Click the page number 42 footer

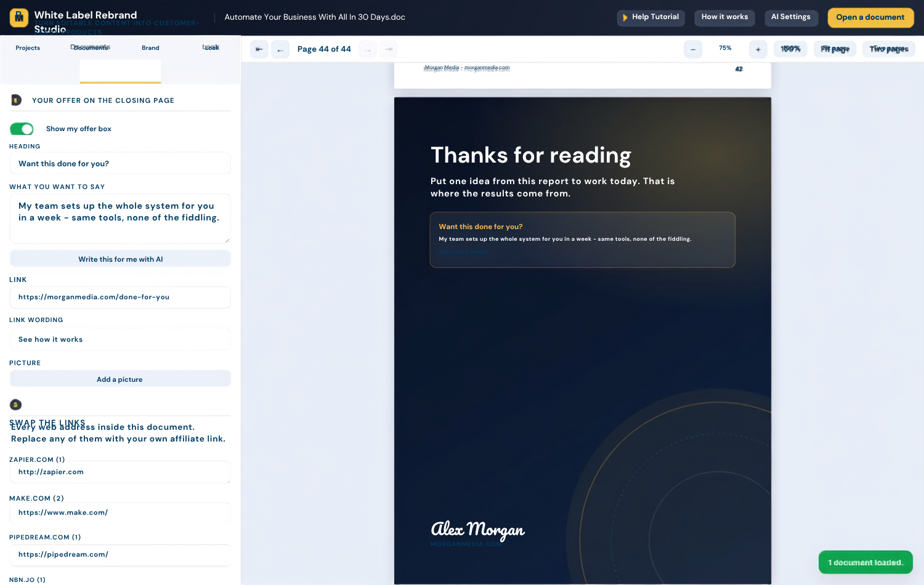click(x=739, y=69)
